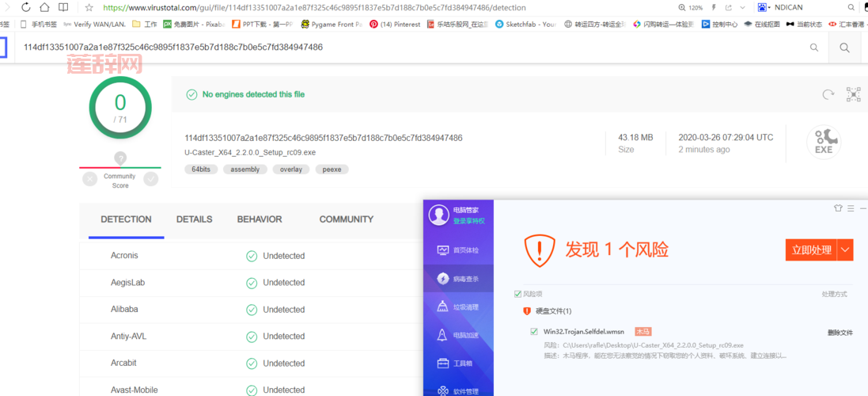Open 首页体检 in 电脑管家 sidebar
The width and height of the screenshot is (868, 396).
click(x=458, y=249)
